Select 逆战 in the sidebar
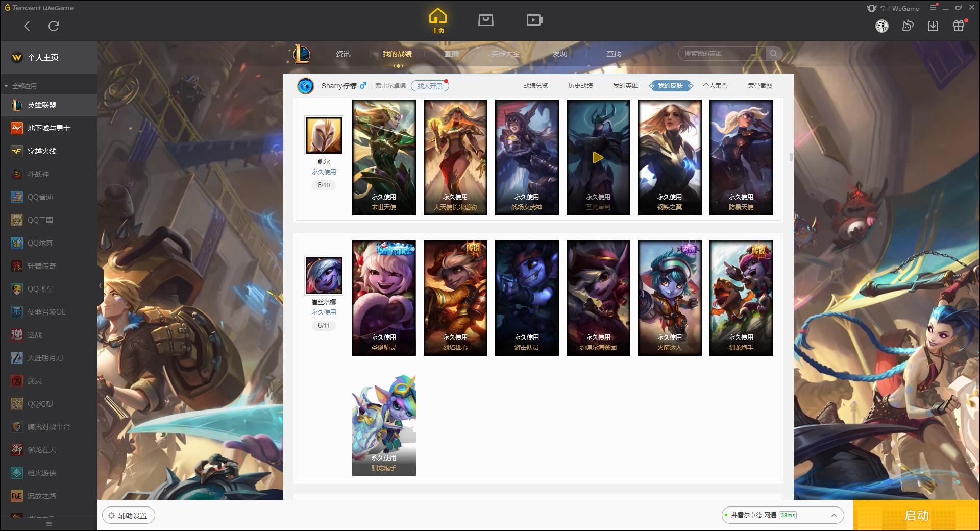Screen dimensions: 980x531 [48, 335]
